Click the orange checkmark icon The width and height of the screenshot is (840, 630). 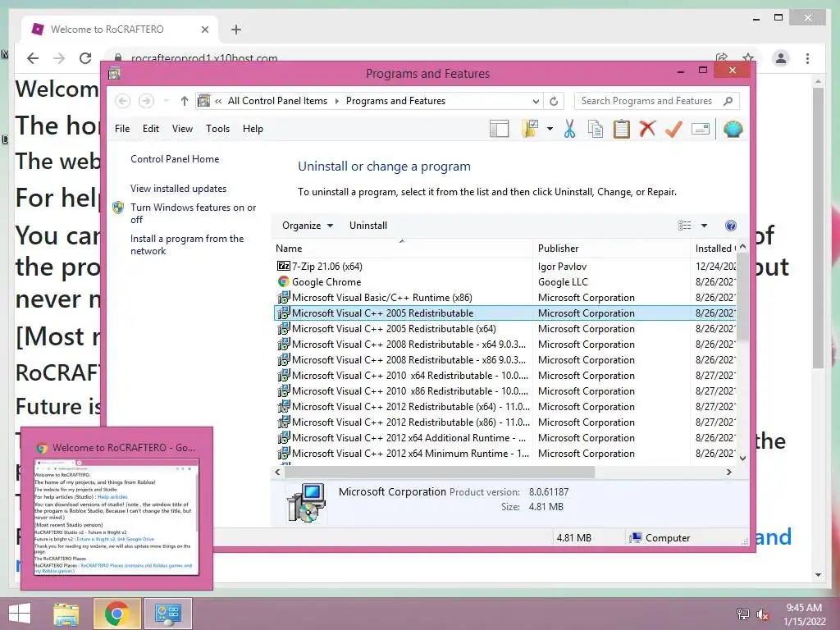pyautogui.click(x=673, y=129)
